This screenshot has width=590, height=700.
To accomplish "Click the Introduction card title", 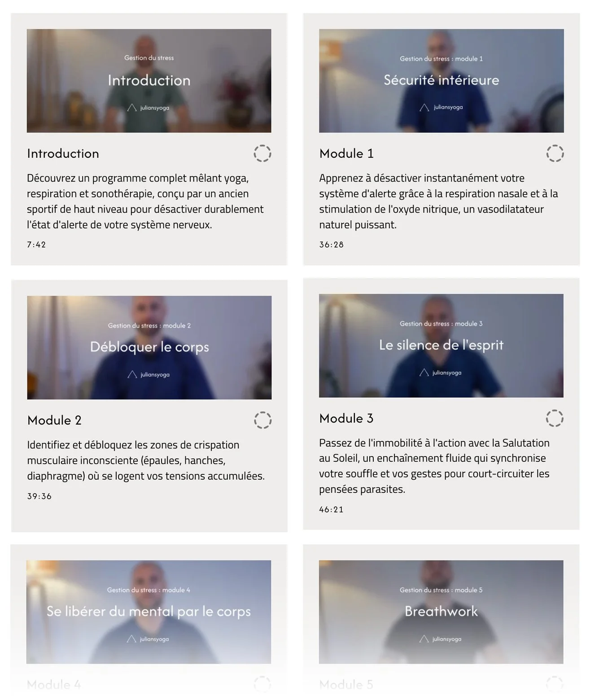I will click(x=63, y=153).
